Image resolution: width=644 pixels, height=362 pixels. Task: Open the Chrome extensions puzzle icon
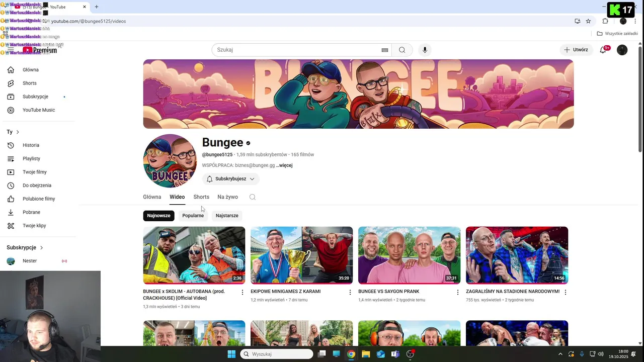click(x=605, y=21)
